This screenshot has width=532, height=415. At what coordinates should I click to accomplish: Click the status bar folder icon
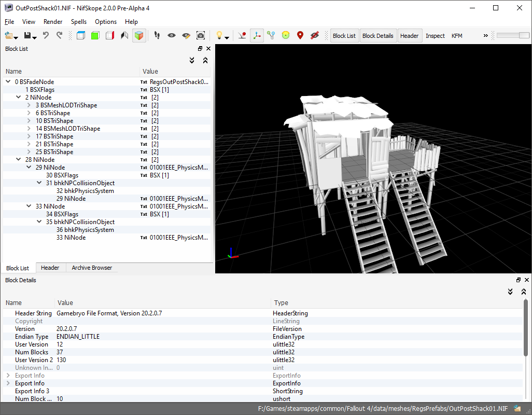click(x=517, y=409)
